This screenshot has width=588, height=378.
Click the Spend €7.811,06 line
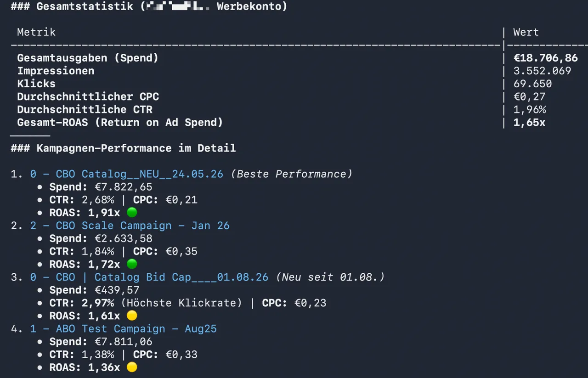click(101, 341)
